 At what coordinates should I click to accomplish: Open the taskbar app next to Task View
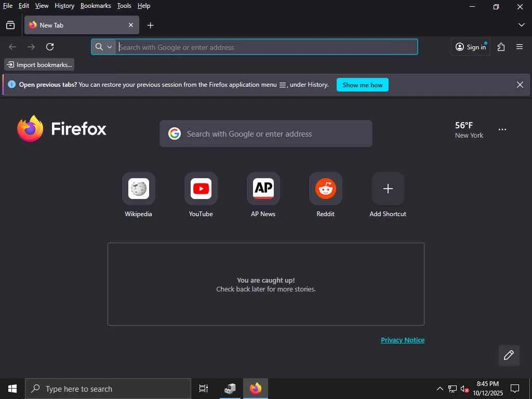coord(230,389)
